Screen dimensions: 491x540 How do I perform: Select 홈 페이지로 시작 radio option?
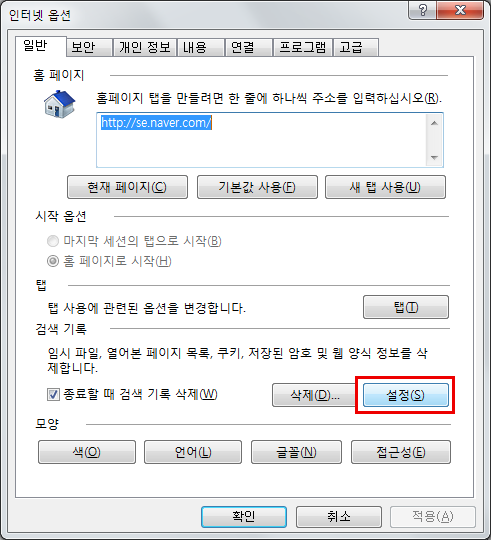53,261
